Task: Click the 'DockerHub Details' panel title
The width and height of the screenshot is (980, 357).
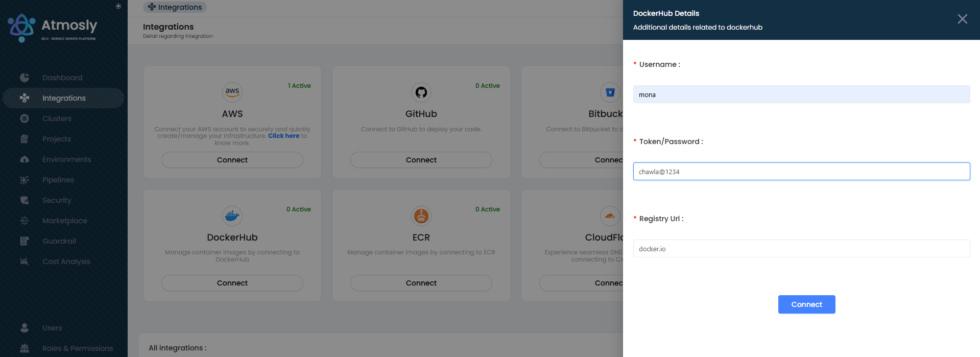Action: point(666,13)
